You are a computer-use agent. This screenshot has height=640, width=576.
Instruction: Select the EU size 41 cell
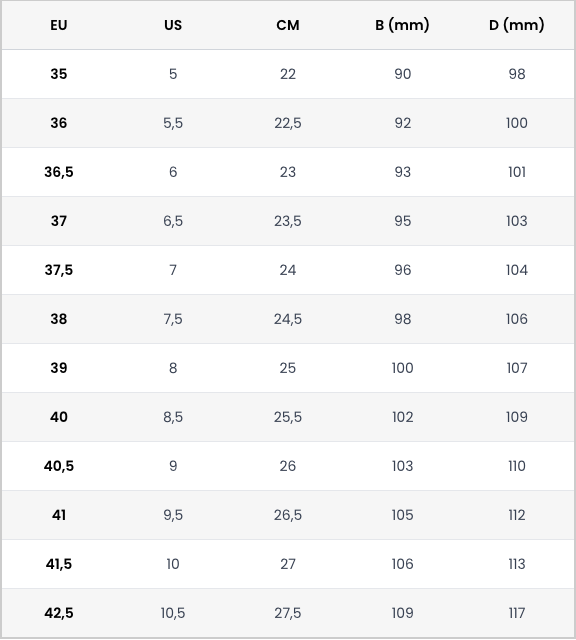pos(59,515)
